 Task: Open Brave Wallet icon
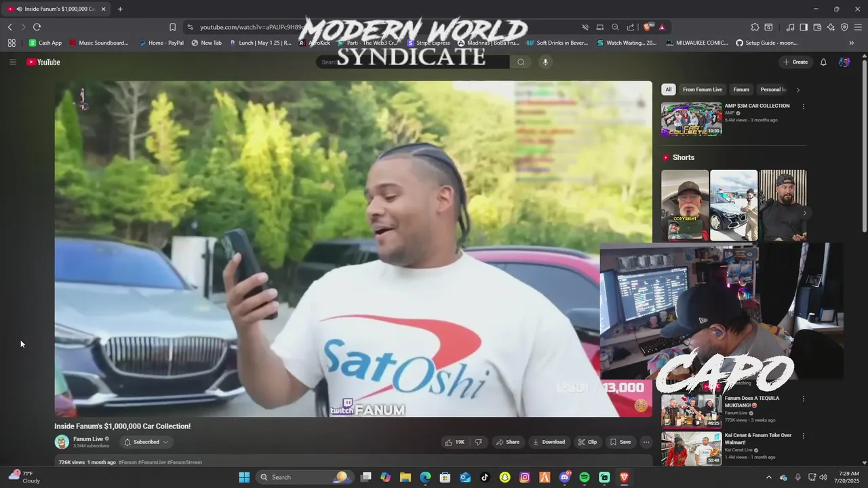point(817,27)
